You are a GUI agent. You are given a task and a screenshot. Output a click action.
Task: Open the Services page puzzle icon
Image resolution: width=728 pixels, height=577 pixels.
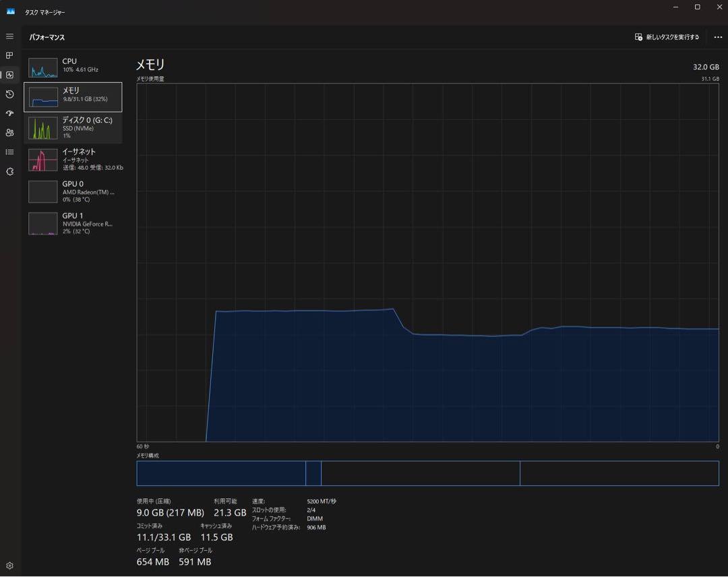tap(9, 172)
